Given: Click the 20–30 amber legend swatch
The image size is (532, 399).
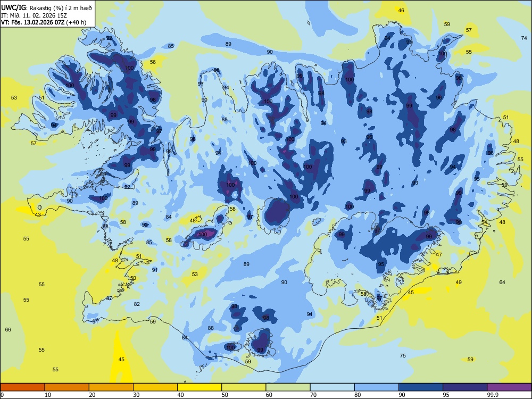Looking at the screenshot, I should 111,387.
